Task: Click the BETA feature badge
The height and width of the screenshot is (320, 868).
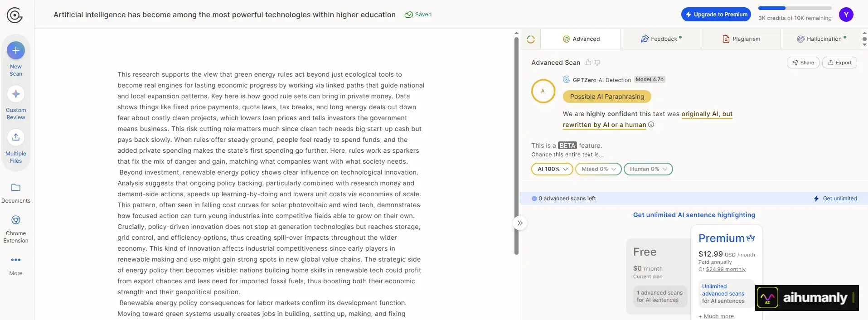Action: click(x=567, y=145)
